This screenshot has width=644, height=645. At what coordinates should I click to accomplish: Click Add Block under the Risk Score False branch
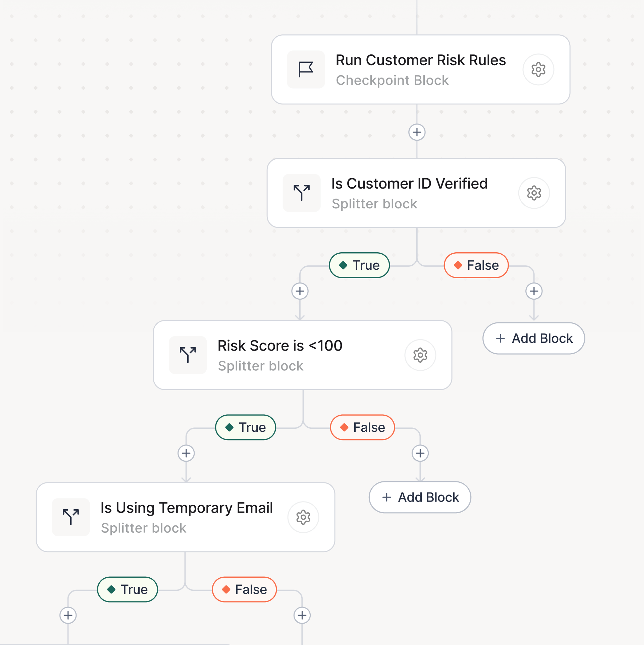pos(420,497)
